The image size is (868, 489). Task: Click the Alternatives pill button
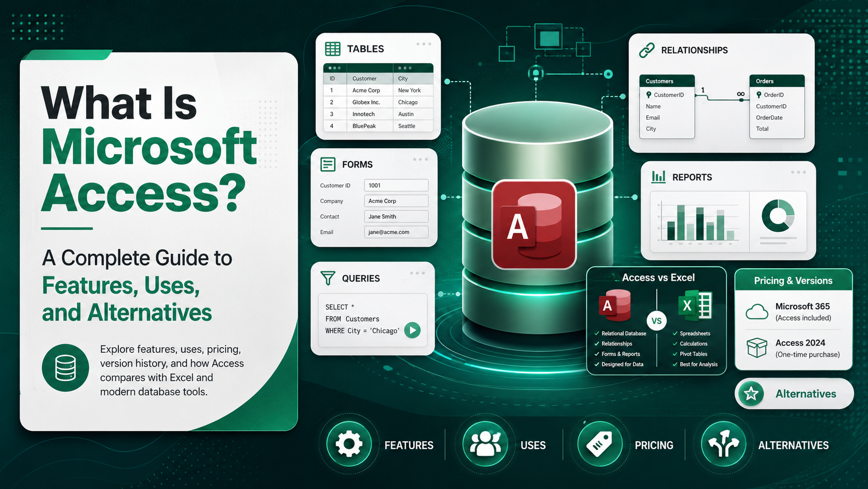point(794,394)
